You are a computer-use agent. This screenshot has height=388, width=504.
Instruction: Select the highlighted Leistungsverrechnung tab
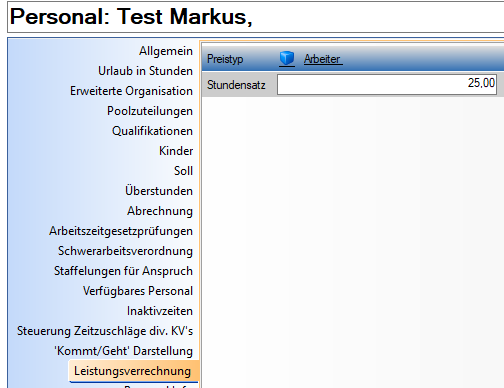coord(134,371)
